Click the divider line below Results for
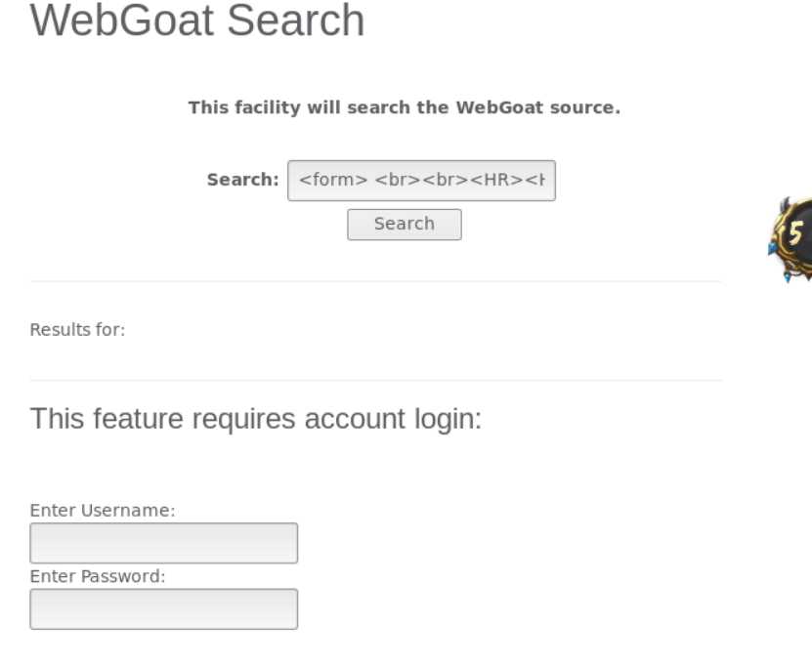The width and height of the screenshot is (812, 666). [376, 380]
